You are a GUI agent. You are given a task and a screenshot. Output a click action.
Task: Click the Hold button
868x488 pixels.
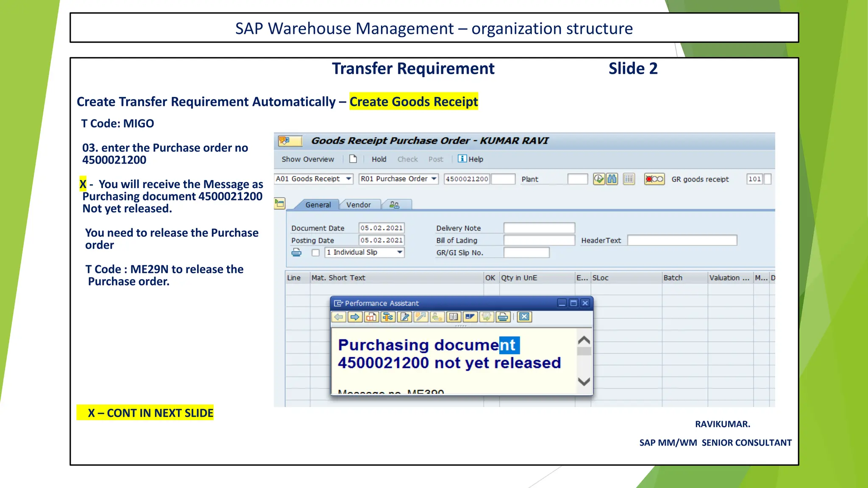[x=379, y=159]
